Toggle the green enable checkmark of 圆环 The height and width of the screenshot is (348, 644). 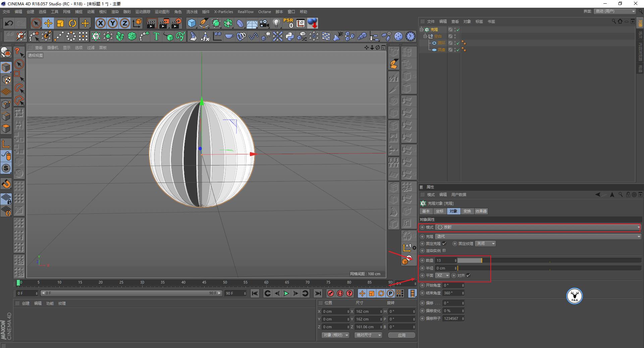click(458, 43)
